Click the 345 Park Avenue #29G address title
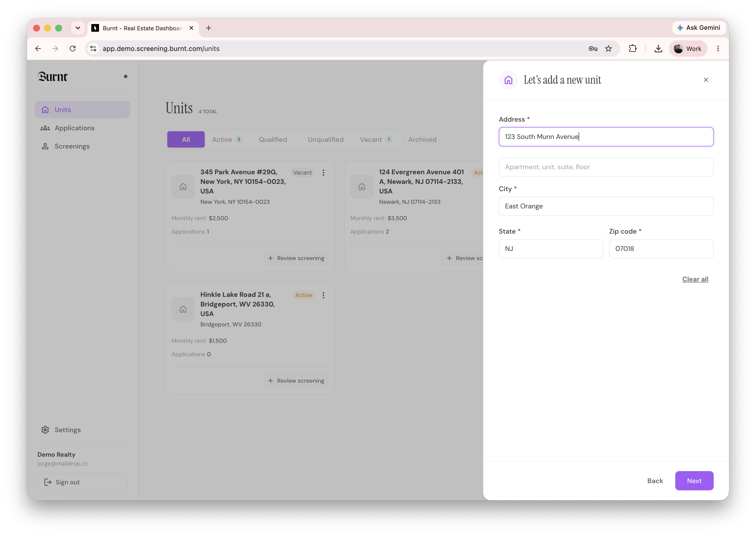756x536 pixels. click(x=243, y=181)
